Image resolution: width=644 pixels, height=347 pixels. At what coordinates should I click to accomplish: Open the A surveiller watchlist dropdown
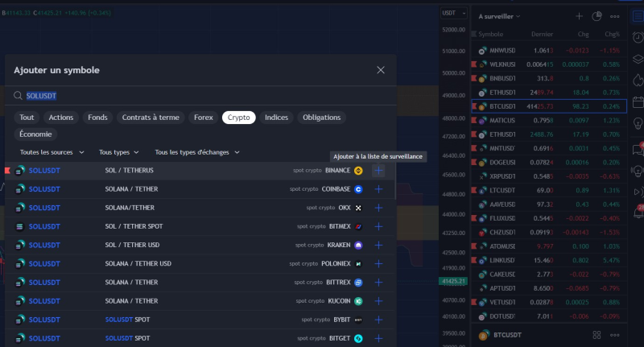(499, 16)
